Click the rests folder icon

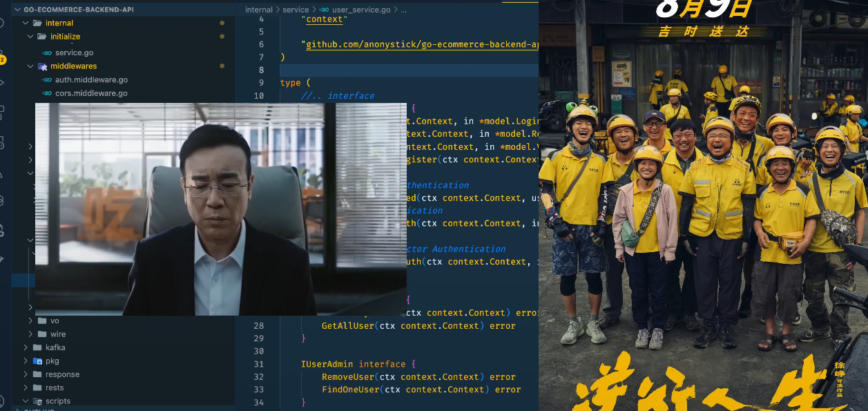click(38, 388)
